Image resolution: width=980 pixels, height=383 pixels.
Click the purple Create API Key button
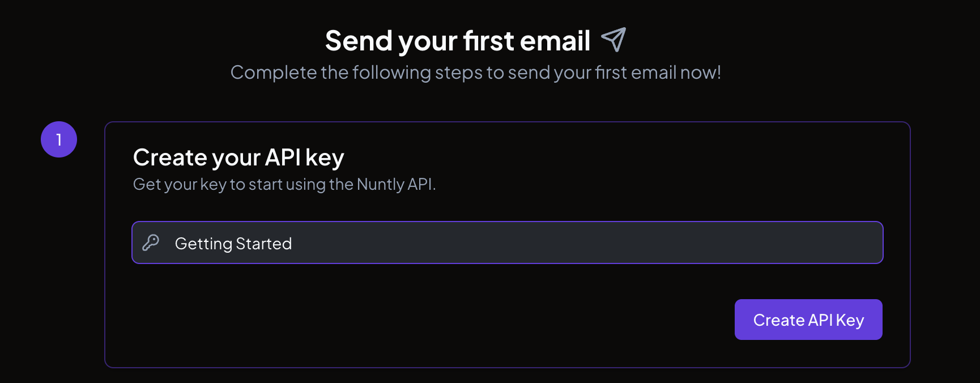(808, 320)
